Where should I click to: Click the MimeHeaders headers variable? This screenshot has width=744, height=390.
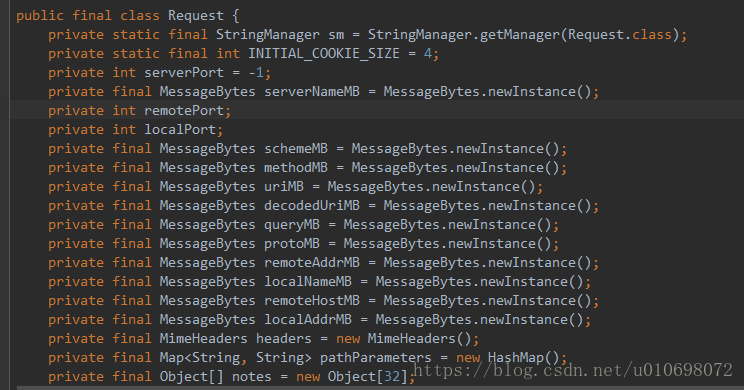[x=284, y=338]
